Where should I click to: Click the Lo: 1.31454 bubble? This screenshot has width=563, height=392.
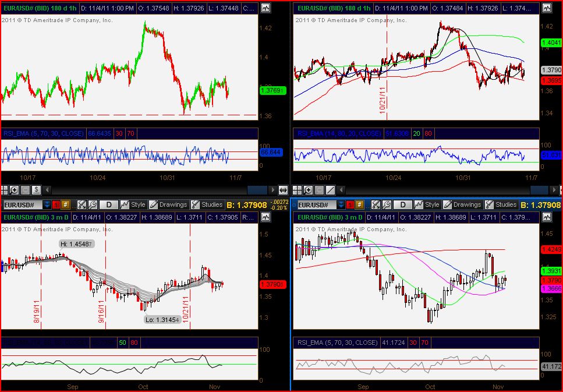162,319
